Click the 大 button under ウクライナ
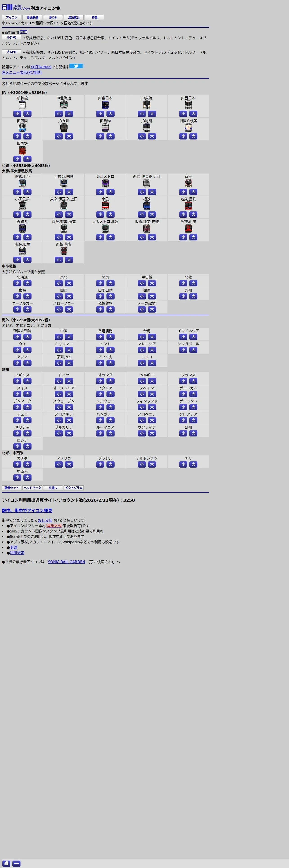 pyautogui.click(x=152, y=433)
